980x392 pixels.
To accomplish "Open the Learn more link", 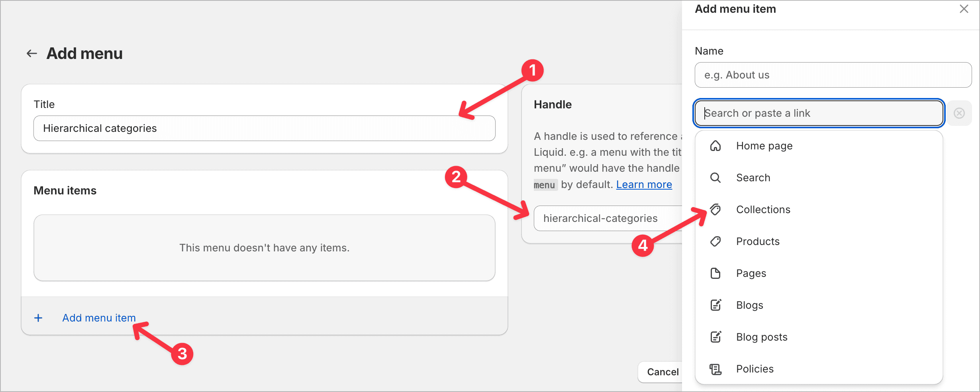I will (x=644, y=184).
